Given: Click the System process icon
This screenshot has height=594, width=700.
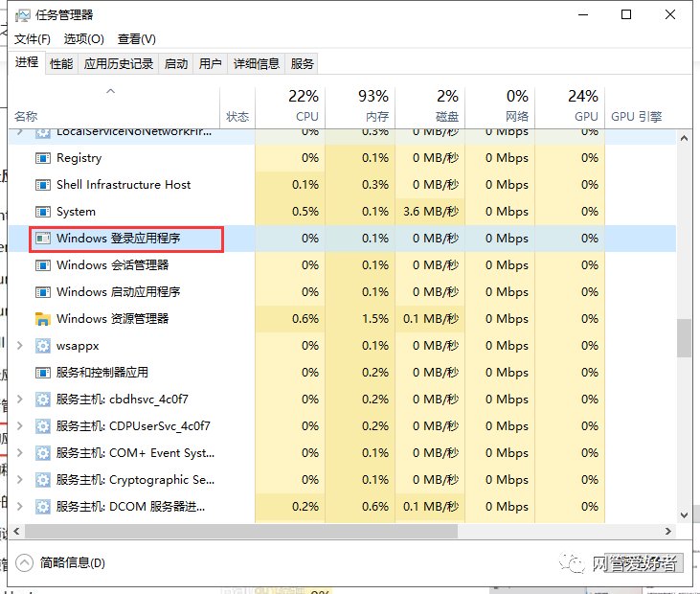Looking at the screenshot, I should point(43,212).
